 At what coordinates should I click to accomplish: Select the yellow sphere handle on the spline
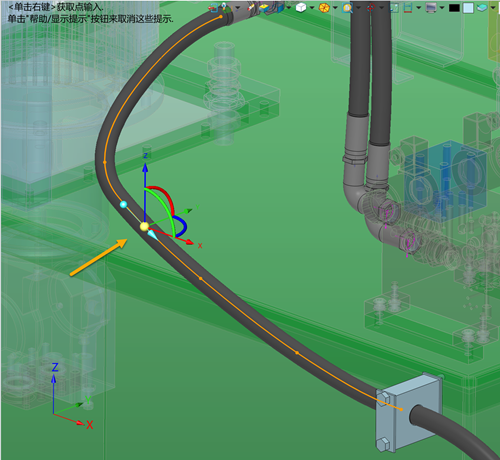coord(144,227)
